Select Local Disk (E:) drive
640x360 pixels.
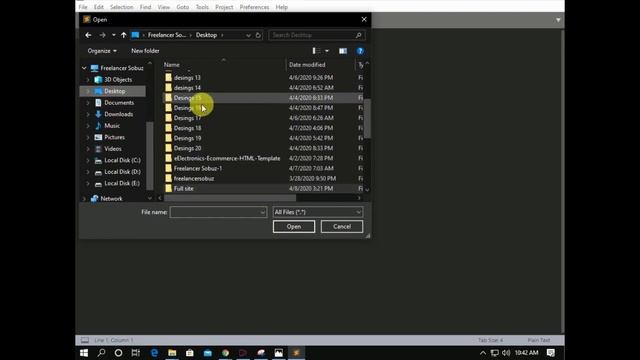tap(122, 183)
